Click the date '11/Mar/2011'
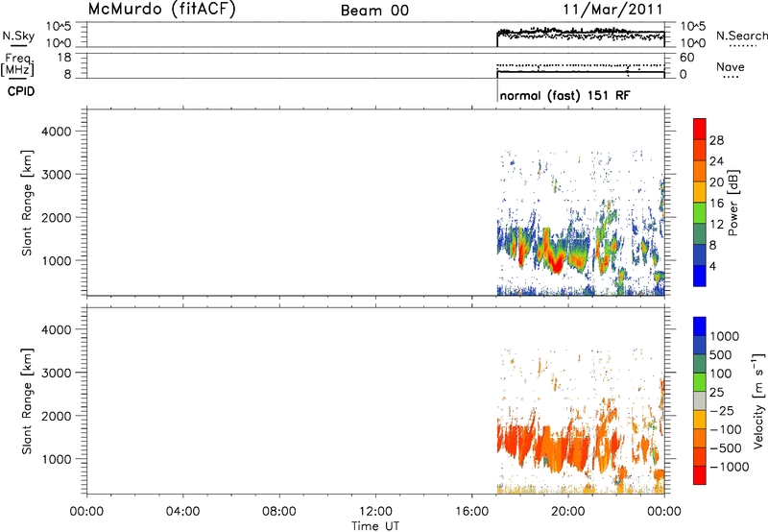 [x=612, y=10]
